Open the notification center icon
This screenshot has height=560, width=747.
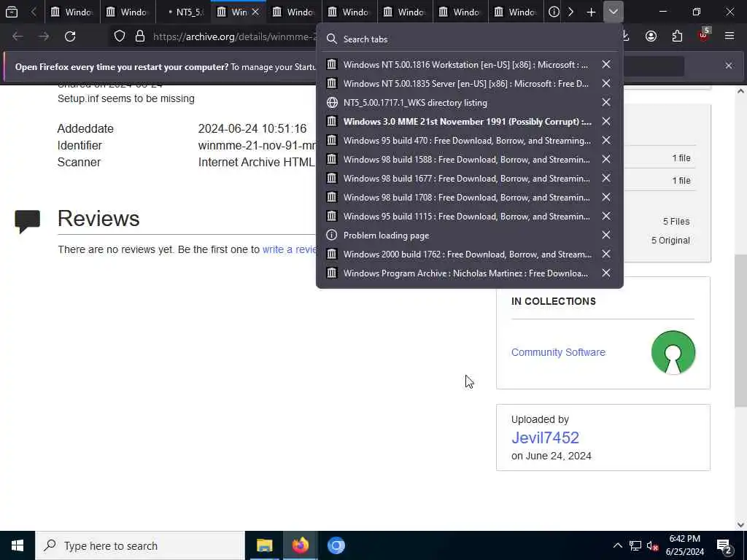coord(724,545)
